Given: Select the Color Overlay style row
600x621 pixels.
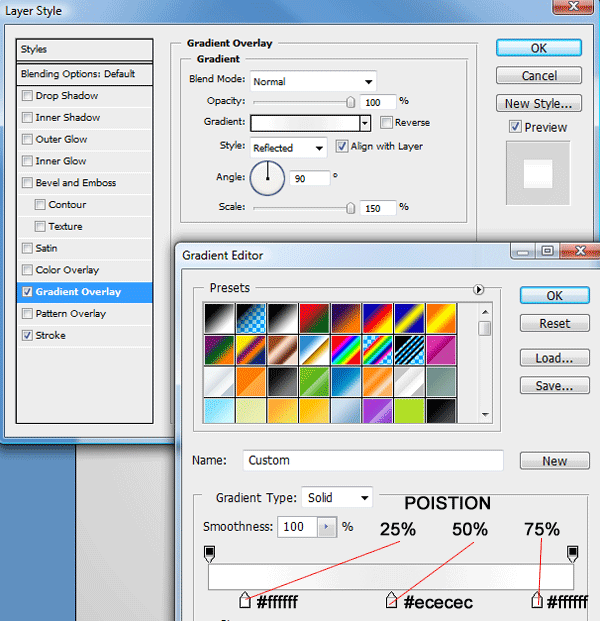Looking at the screenshot, I should [84, 270].
